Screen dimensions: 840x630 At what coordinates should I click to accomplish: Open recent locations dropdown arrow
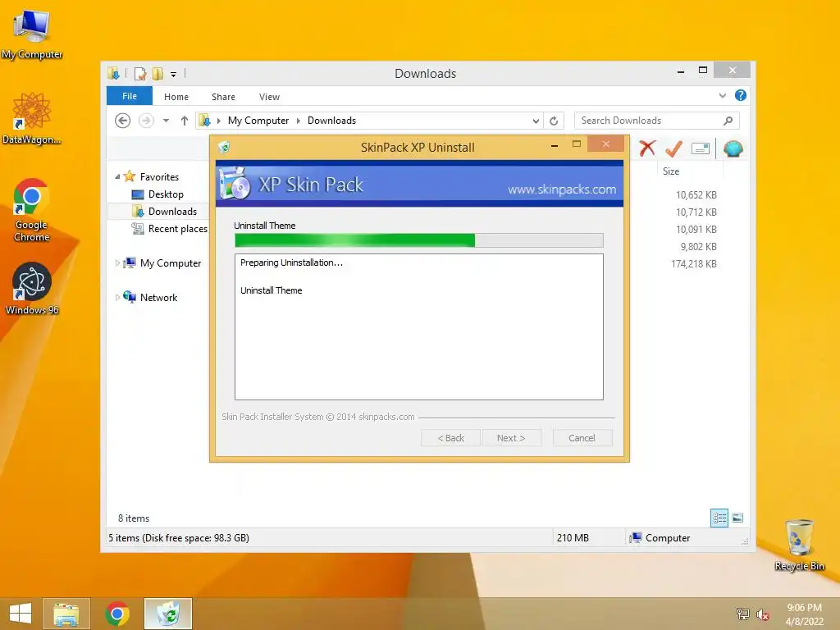tap(166, 121)
